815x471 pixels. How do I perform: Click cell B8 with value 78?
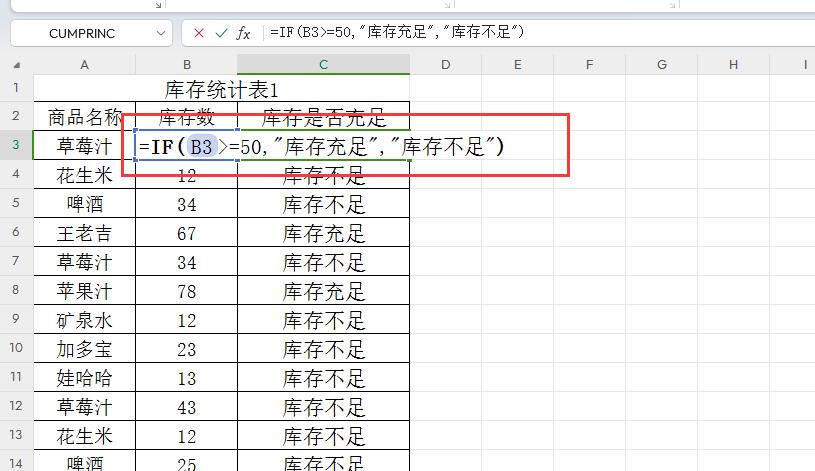187,291
